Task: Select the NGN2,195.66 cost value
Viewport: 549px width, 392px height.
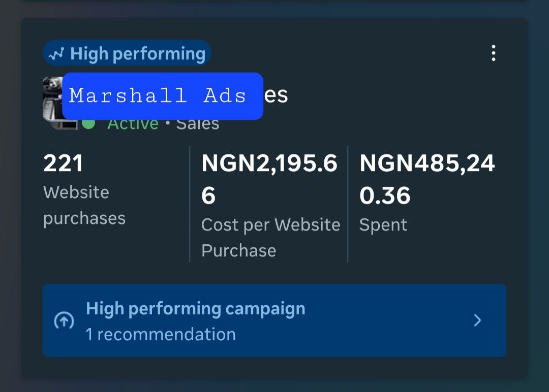Action: click(269, 179)
